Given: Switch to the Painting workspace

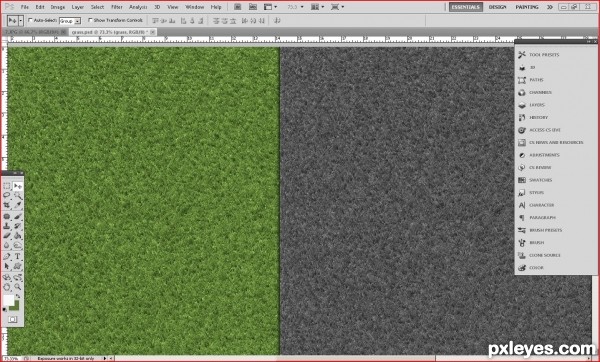Looking at the screenshot, I should click(527, 7).
